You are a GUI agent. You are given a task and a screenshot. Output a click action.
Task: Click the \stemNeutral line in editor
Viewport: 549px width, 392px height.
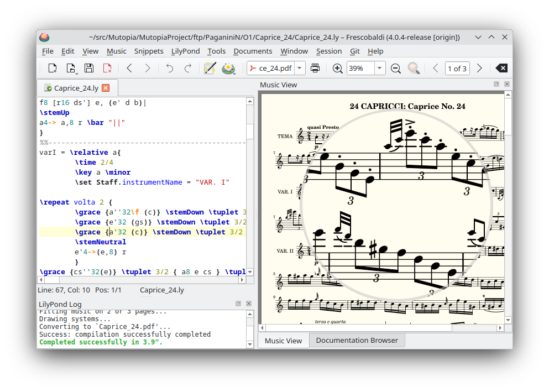[x=100, y=242]
